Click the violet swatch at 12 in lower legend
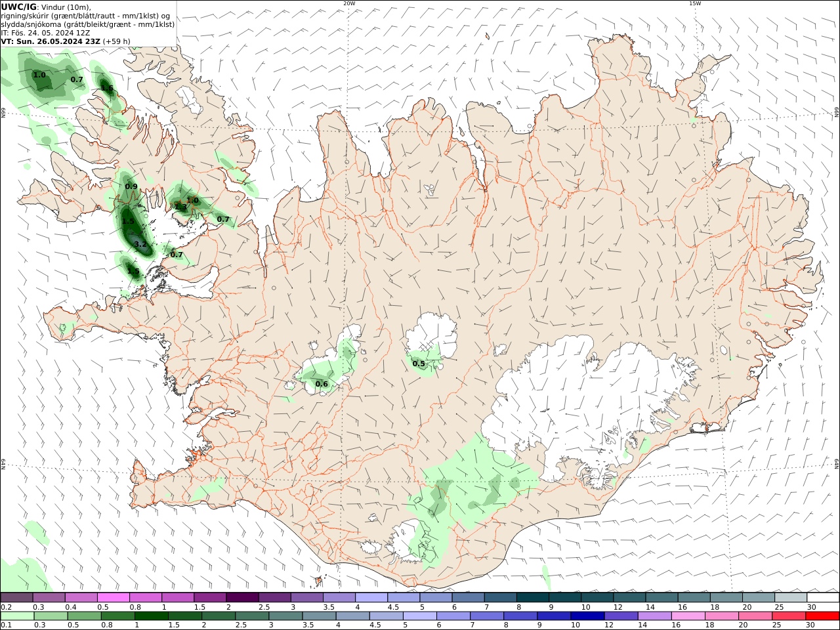Screen dimensions: 840x630 (621, 616)
